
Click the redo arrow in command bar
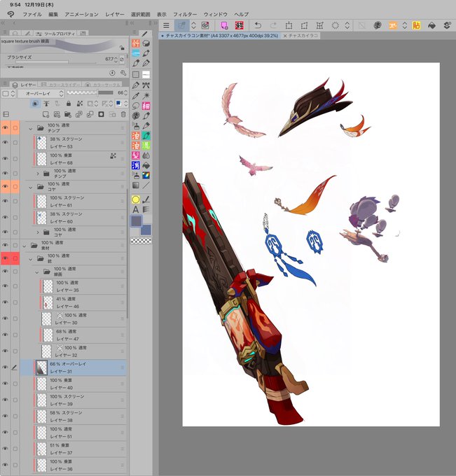click(273, 25)
